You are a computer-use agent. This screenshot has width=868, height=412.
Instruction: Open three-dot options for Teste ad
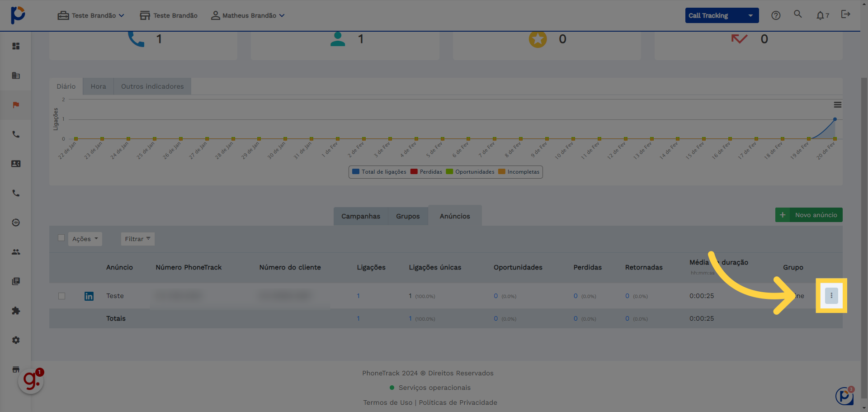coord(831,296)
